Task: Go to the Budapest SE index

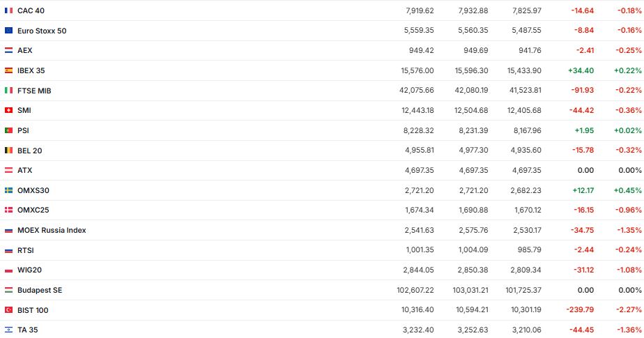Action: click(x=40, y=290)
